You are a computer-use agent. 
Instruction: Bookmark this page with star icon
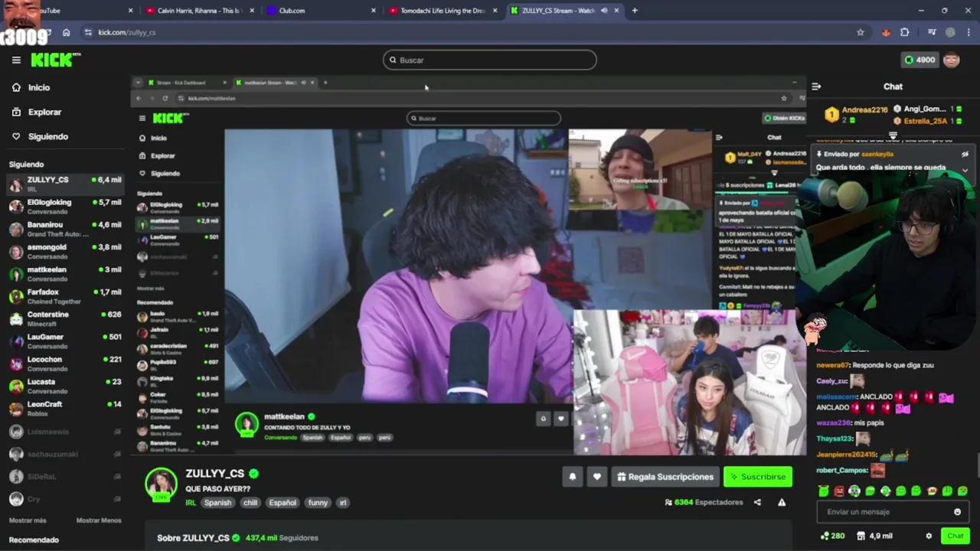(861, 32)
